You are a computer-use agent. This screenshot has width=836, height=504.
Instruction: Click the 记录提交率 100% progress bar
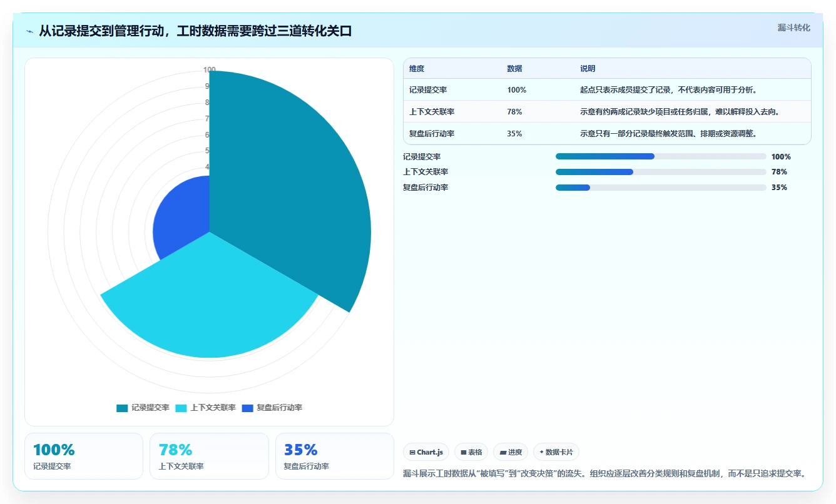661,156
